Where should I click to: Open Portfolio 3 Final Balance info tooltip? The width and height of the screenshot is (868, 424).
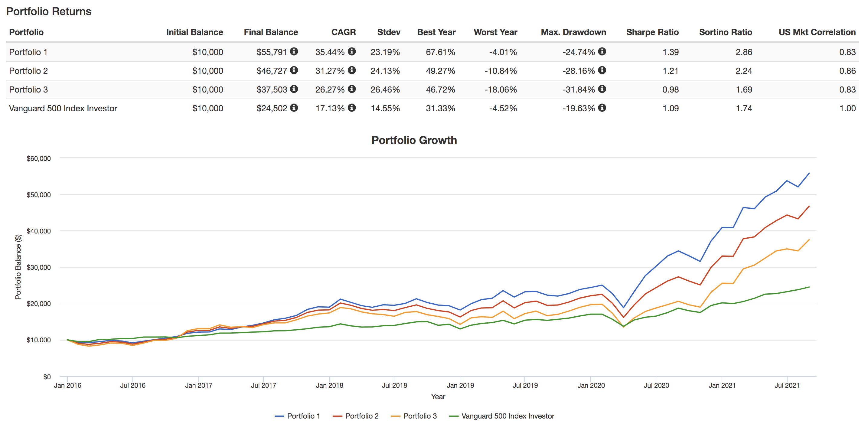pos(295,90)
